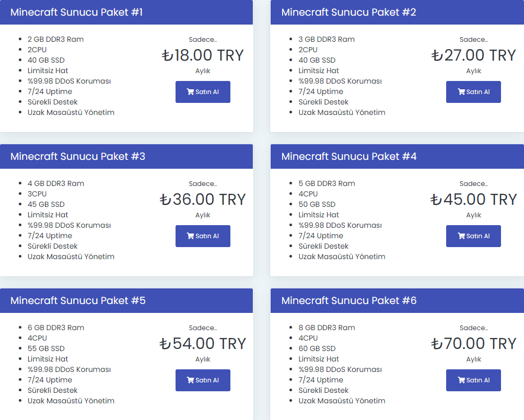
Task: Click the ₺27.00 TRY price text
Action: [473, 55]
